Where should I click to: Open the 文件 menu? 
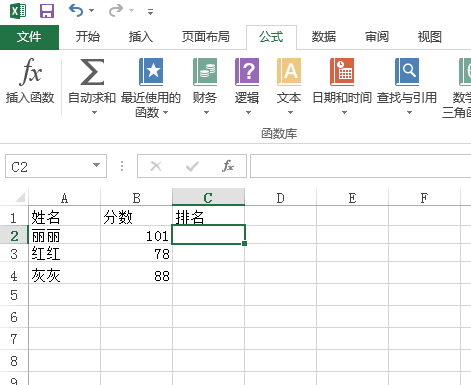pos(29,37)
